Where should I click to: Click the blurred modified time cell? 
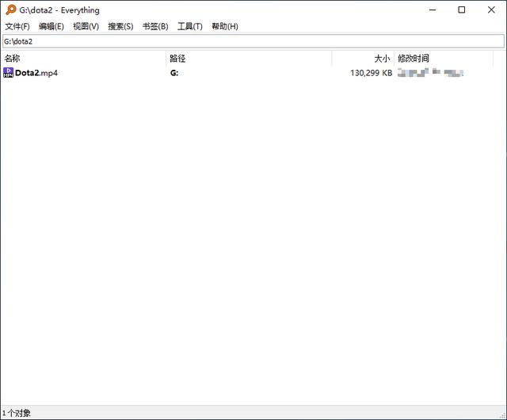click(430, 72)
